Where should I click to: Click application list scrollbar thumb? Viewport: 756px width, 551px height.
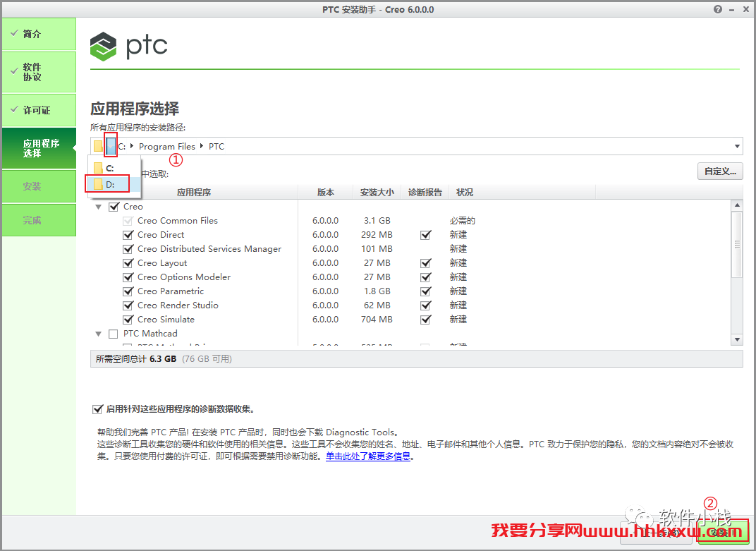737,245
